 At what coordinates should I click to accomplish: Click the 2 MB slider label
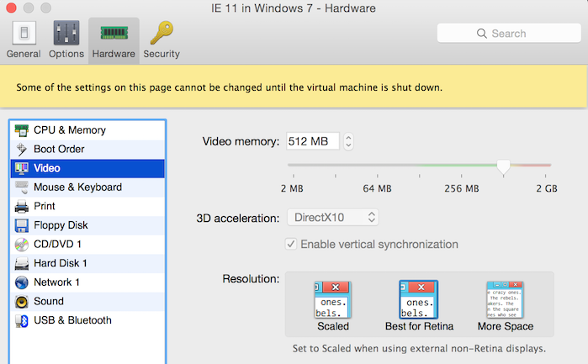coord(292,188)
